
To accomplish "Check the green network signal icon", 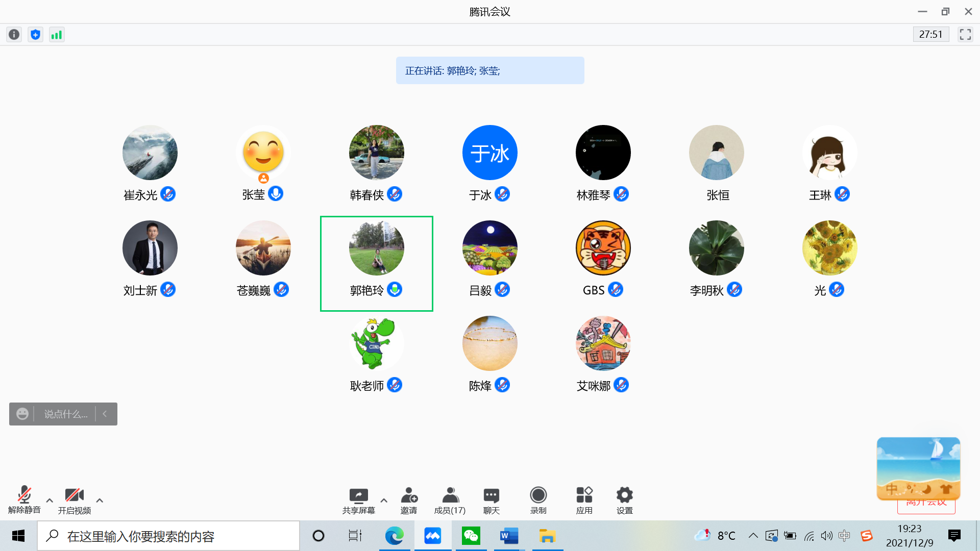I will pyautogui.click(x=57, y=35).
